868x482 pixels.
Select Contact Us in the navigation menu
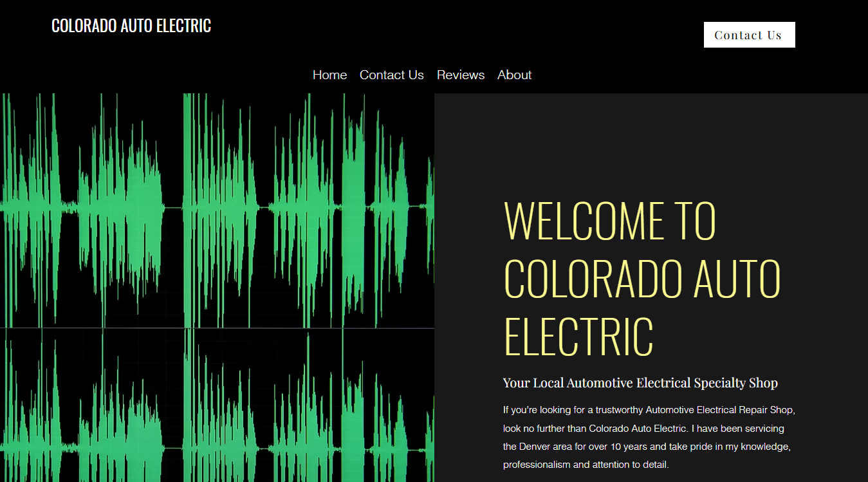pyautogui.click(x=392, y=75)
